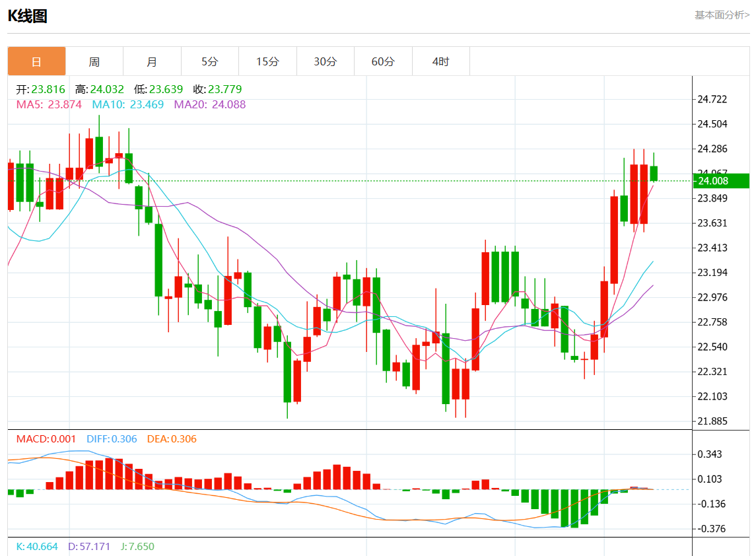Screen dimensions: 756x556
Task: Click the 低:23.639 low value
Action: pos(158,89)
